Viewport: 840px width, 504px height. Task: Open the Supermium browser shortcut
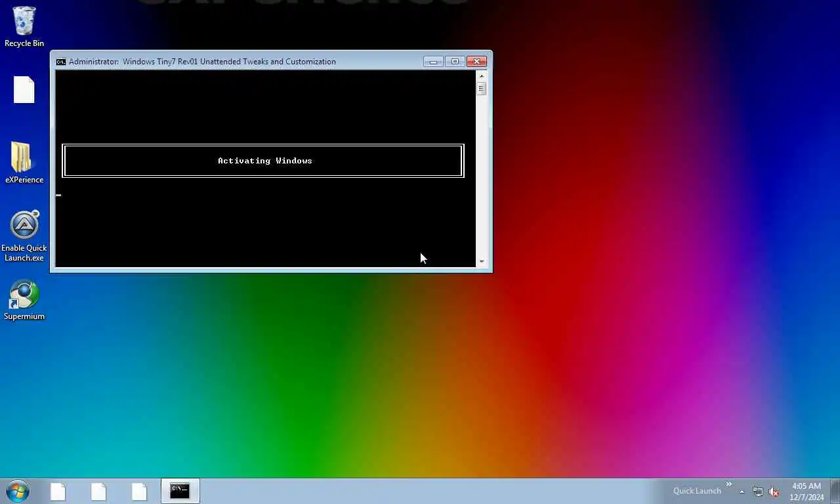click(x=24, y=301)
